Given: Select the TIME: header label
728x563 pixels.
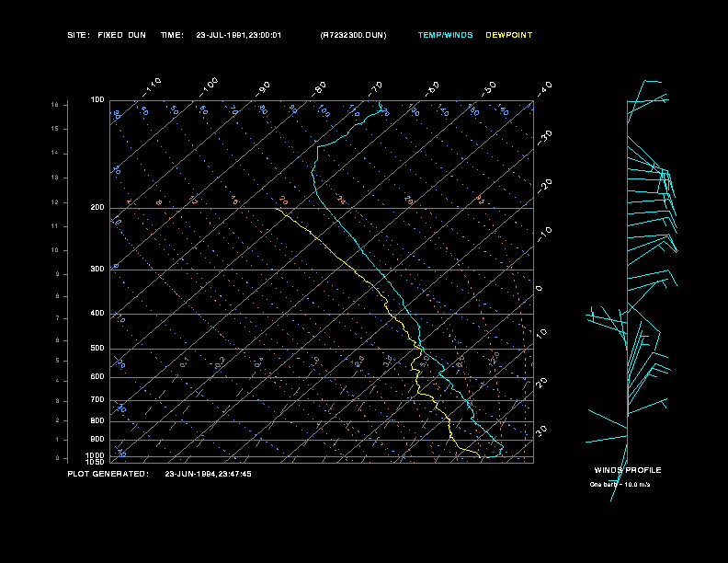Looking at the screenshot, I should pos(172,35).
